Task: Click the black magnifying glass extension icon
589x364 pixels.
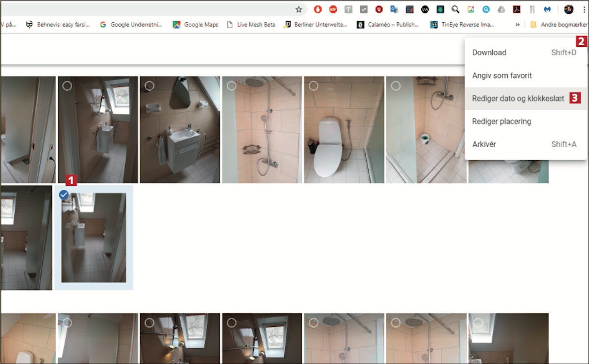Action: 455,9
